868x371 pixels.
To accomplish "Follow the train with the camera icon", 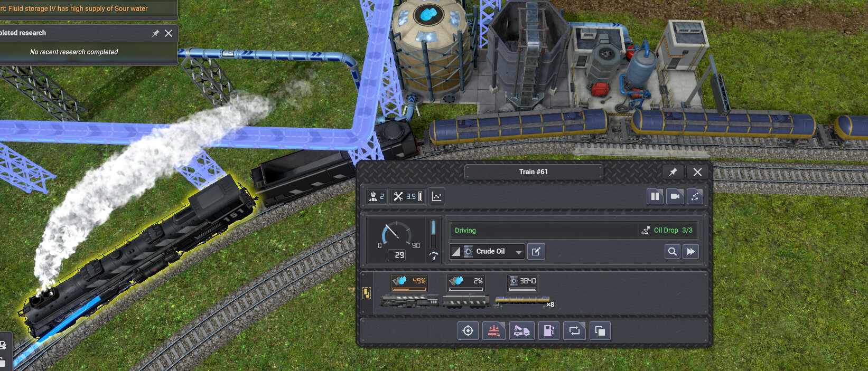I will (675, 196).
